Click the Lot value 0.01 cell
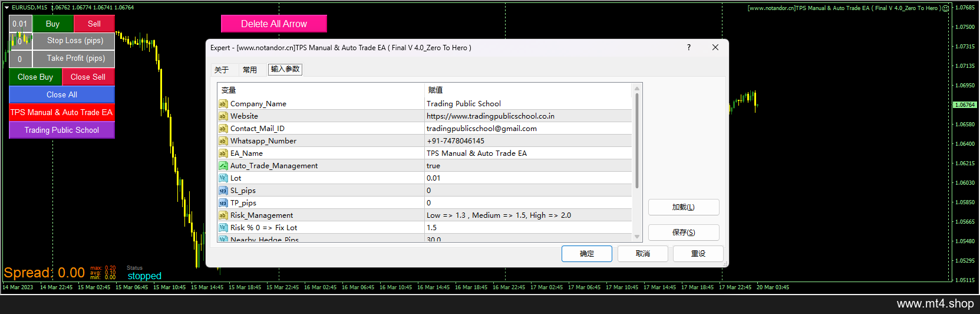The height and width of the screenshot is (314, 980). [x=528, y=178]
